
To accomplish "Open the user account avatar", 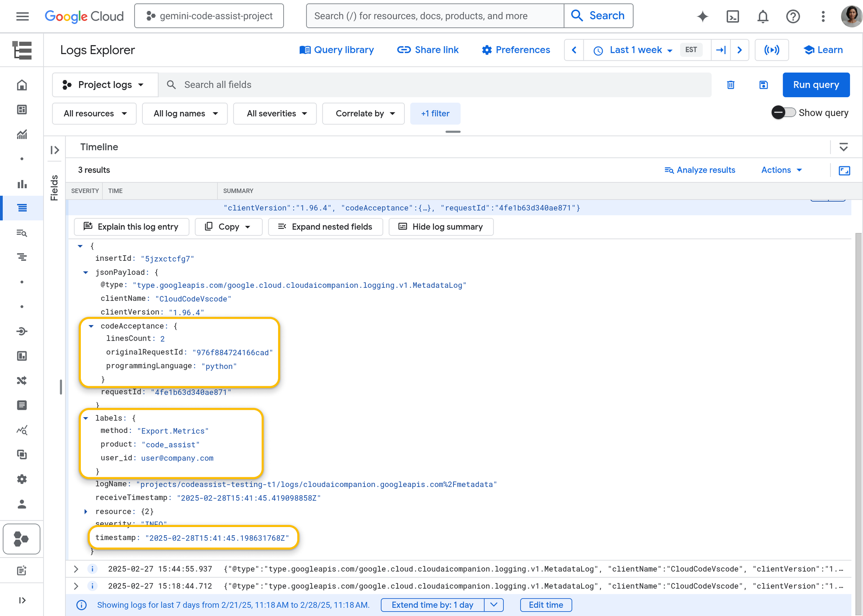I will pyautogui.click(x=852, y=16).
